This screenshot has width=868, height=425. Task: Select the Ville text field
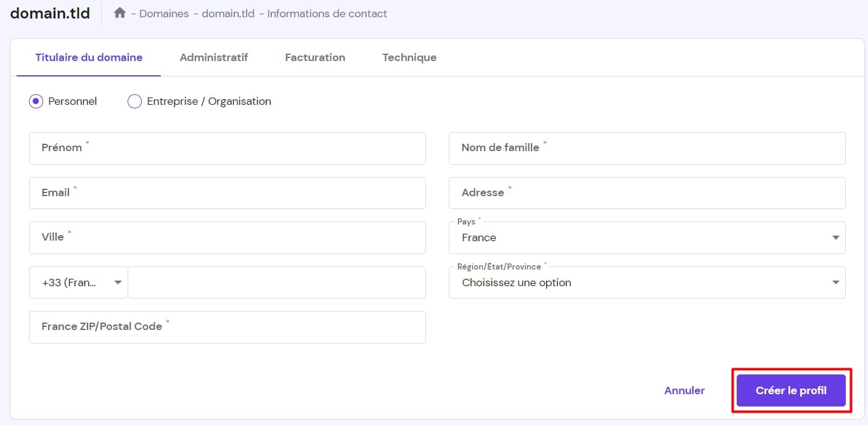[x=227, y=237]
